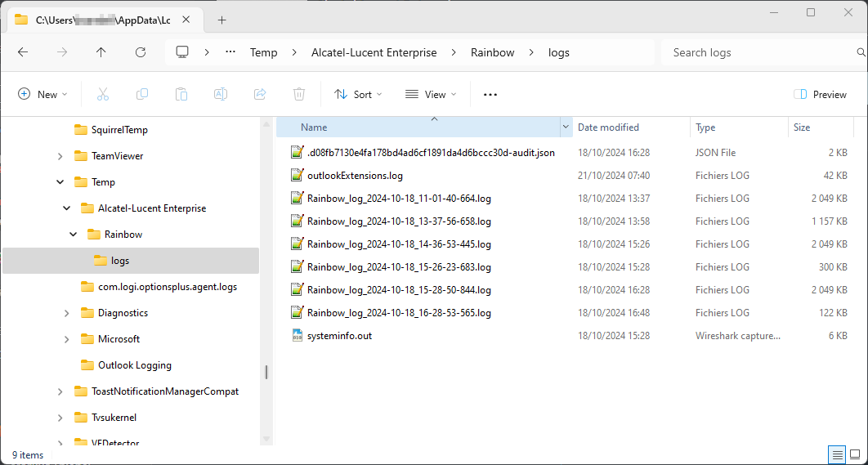Open the See more ellipsis menu
The height and width of the screenshot is (465, 868).
490,94
